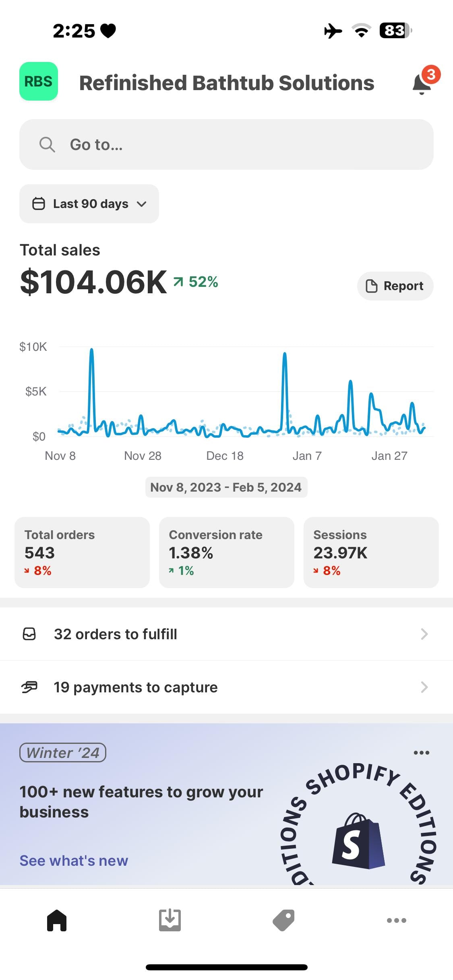
Task: Open the Conversion rate card
Action: pyautogui.click(x=226, y=552)
